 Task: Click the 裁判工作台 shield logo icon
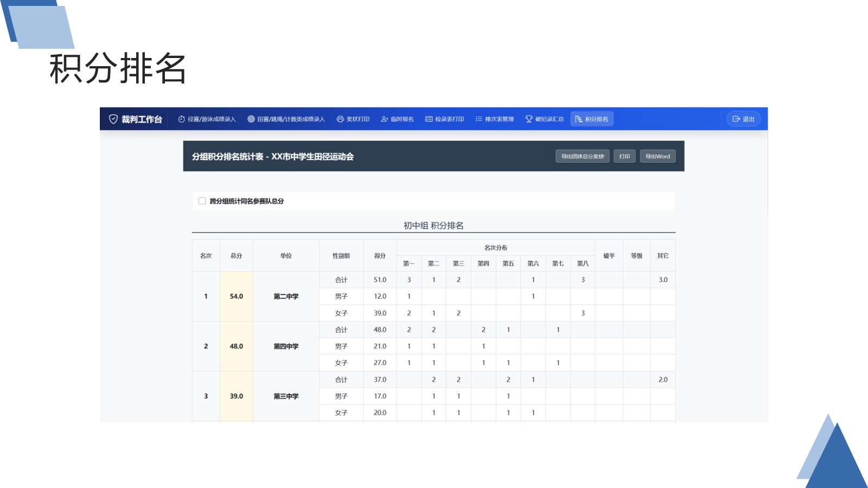click(x=113, y=119)
